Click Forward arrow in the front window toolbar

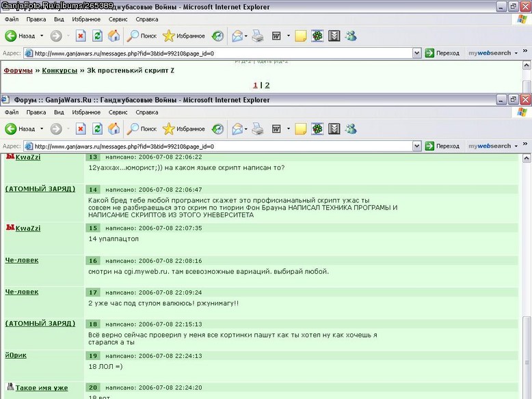point(56,129)
